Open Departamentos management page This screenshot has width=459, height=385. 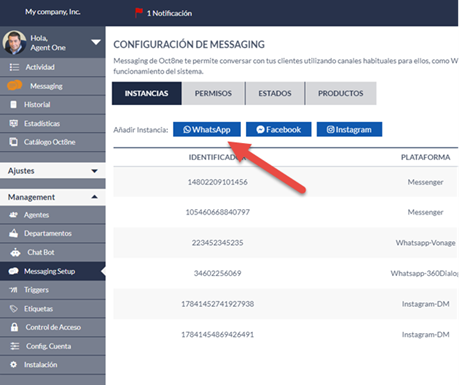[x=53, y=233]
